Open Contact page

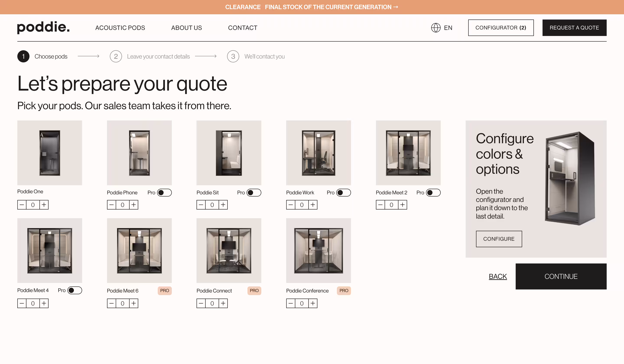[243, 28]
